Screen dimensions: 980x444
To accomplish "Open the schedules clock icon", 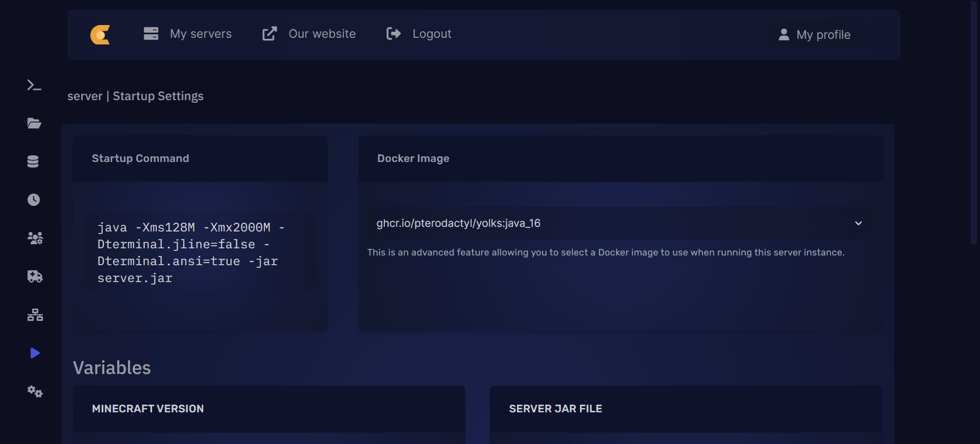I will 34,200.
